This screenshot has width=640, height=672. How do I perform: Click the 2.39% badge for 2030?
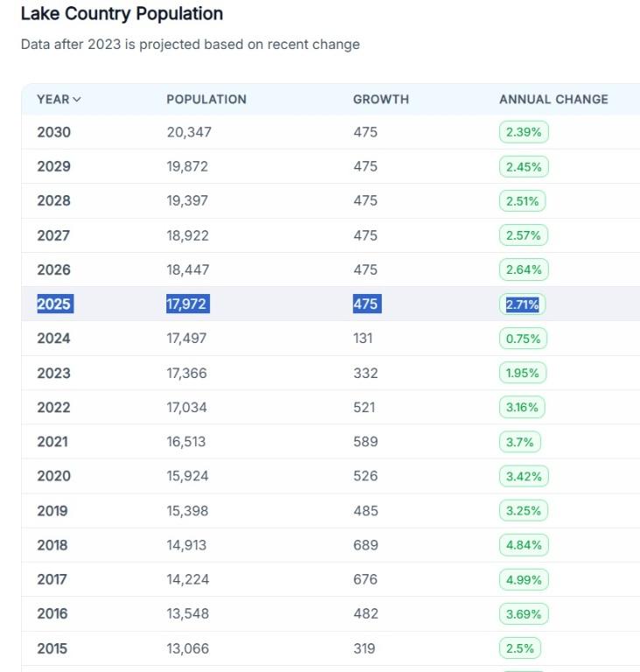524,133
